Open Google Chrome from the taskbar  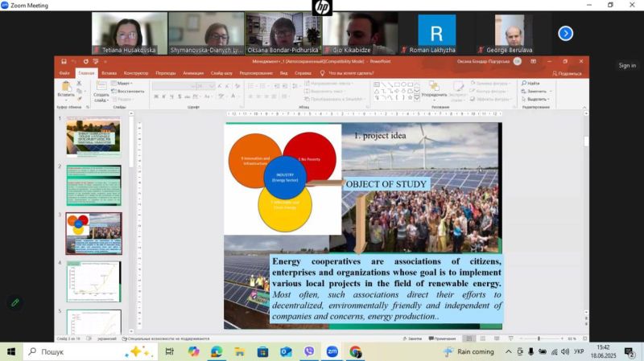[x=355, y=351]
